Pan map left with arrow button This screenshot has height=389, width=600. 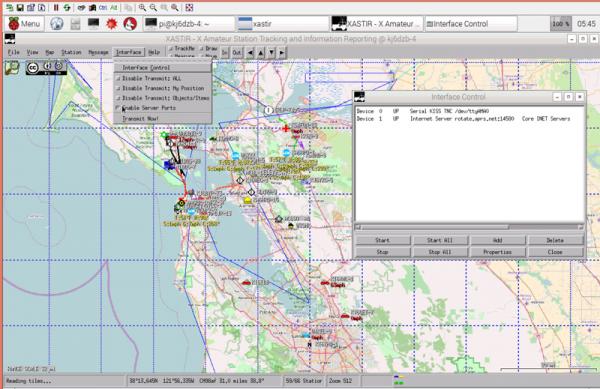(250, 53)
